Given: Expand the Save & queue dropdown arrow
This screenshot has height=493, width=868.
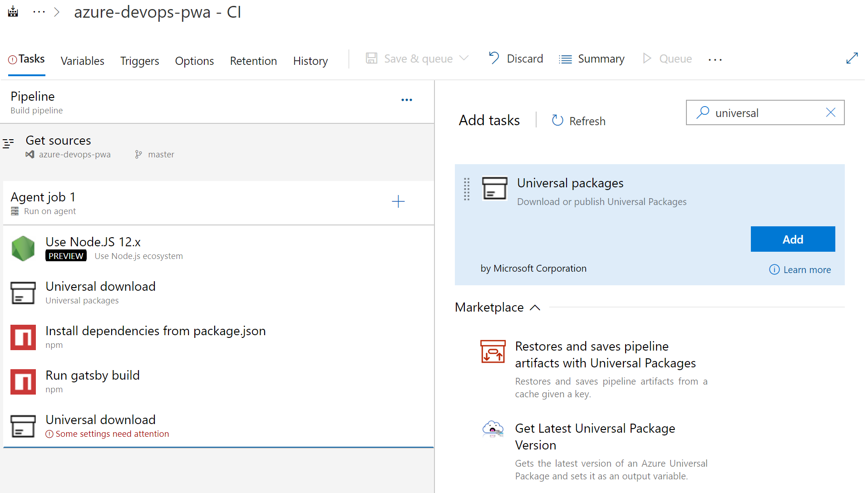Looking at the screenshot, I should 464,59.
